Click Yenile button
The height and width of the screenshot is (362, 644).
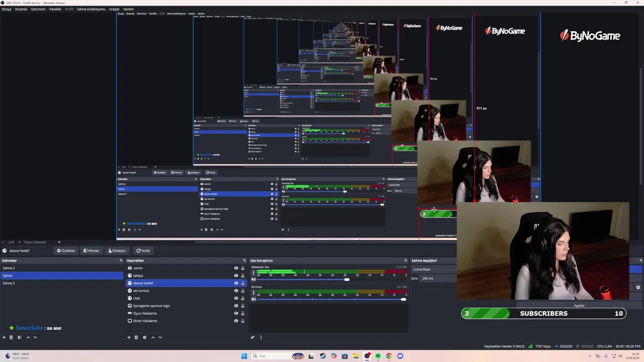[x=143, y=250]
